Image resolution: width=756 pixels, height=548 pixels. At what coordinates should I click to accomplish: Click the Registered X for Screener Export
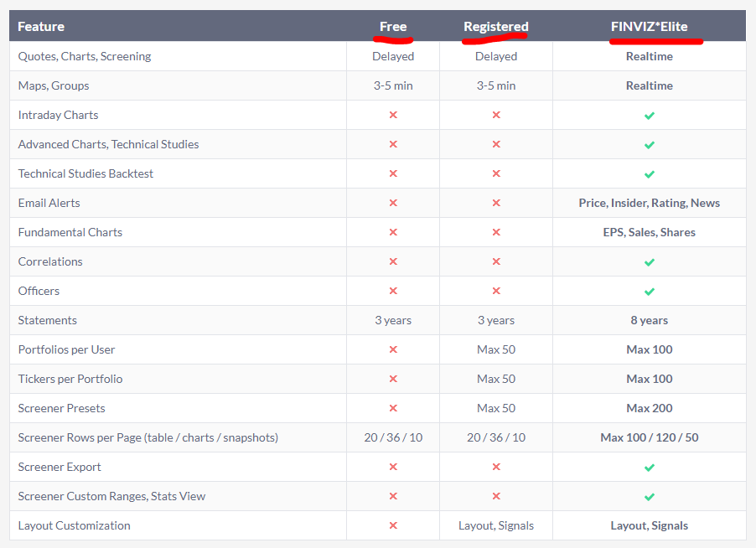coord(496,467)
